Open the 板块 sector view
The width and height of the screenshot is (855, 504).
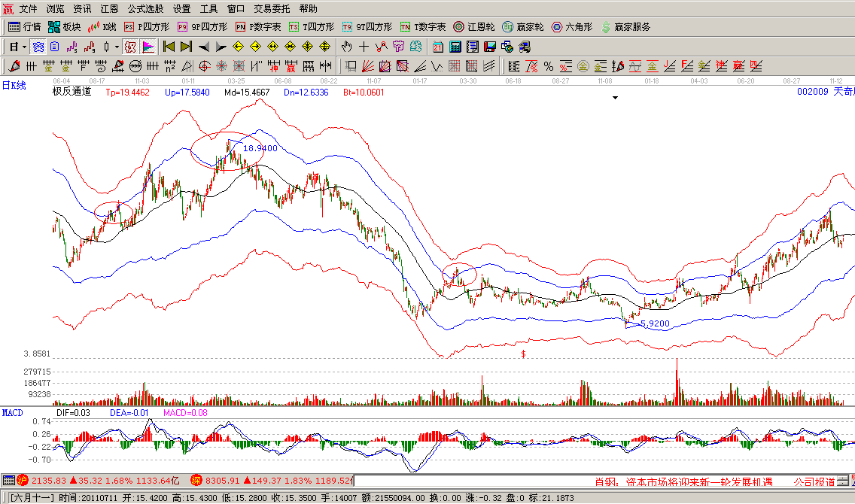point(65,27)
